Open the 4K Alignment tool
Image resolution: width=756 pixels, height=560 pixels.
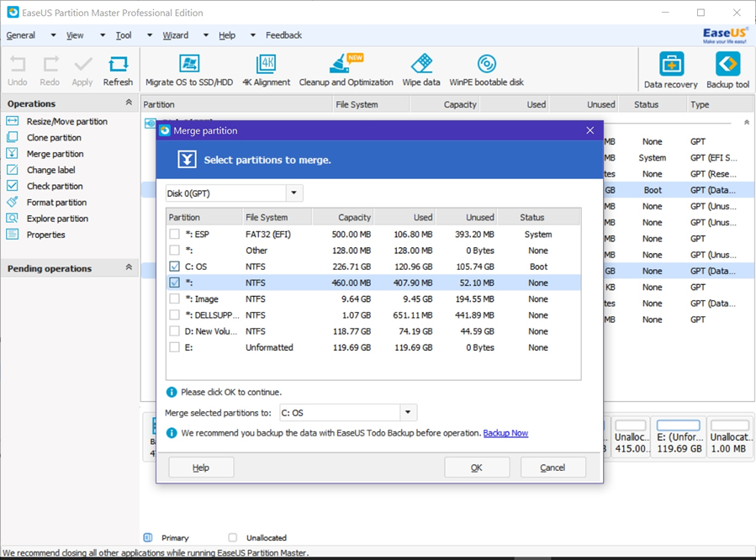(x=266, y=66)
